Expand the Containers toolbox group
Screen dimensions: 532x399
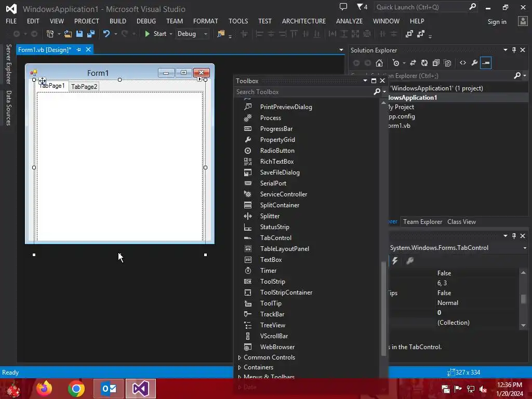(240, 367)
